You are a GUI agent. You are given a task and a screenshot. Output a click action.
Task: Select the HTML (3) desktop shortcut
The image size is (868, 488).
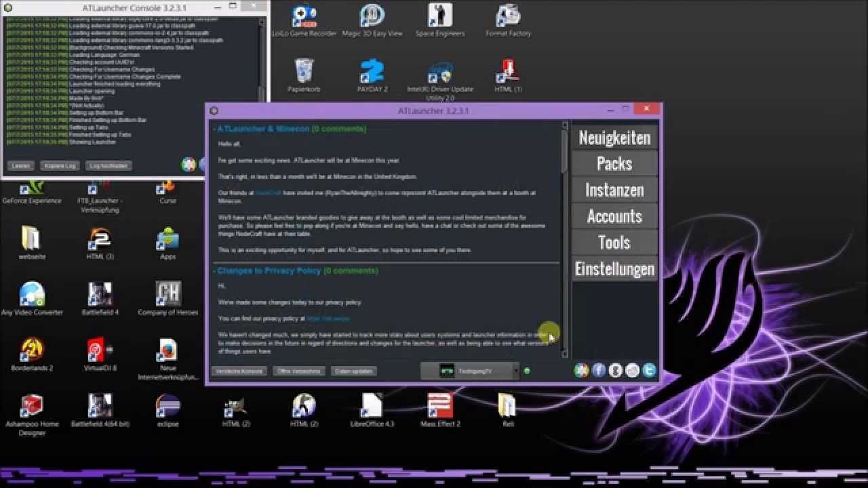click(x=100, y=243)
